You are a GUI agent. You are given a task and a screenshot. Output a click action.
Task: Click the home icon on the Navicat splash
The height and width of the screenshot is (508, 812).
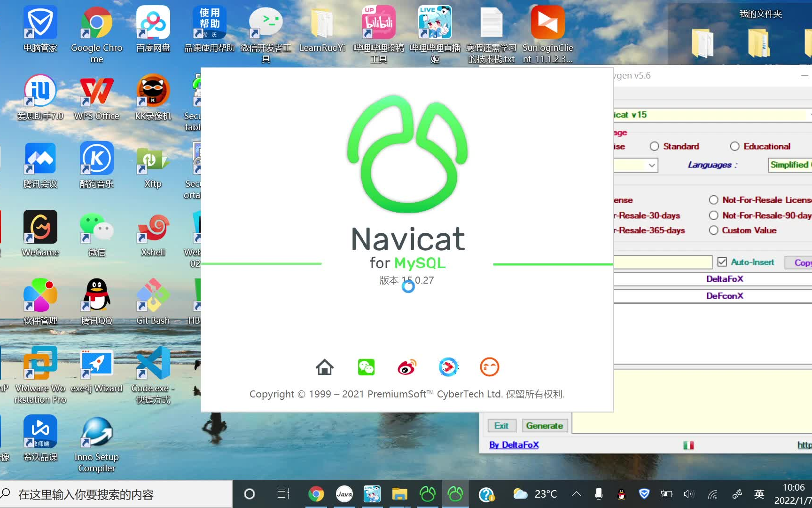325,367
